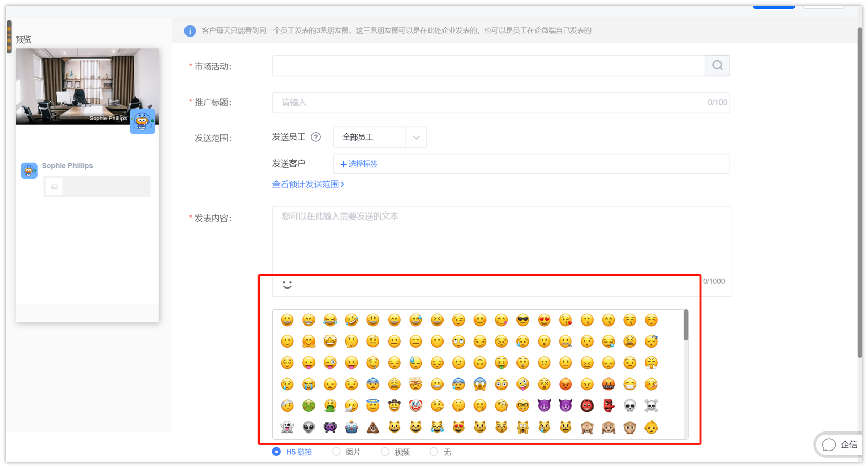This screenshot has height=468, width=868.
Task: Select the money-mouth face emoji
Action: 501,363
